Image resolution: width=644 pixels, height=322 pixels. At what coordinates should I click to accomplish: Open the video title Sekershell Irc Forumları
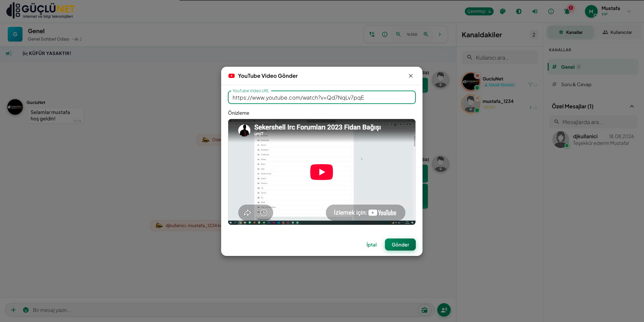[317, 127]
